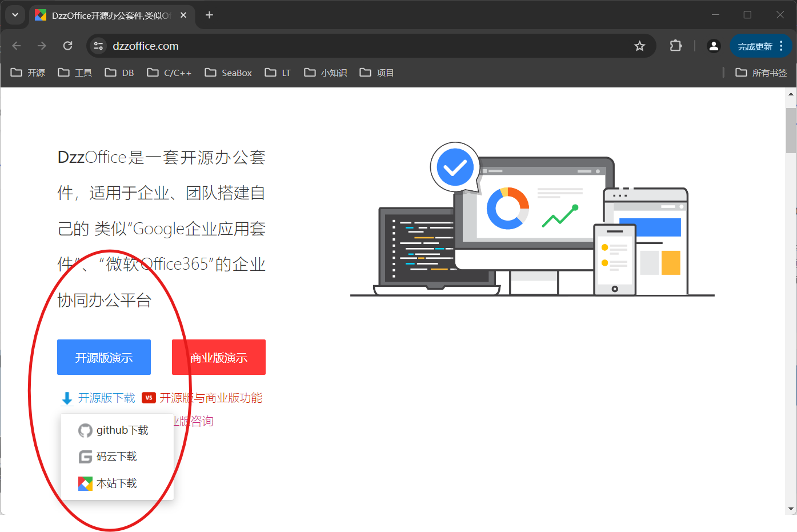This screenshot has width=797, height=532.
Task: Click the red VS icon
Action: [x=149, y=398]
